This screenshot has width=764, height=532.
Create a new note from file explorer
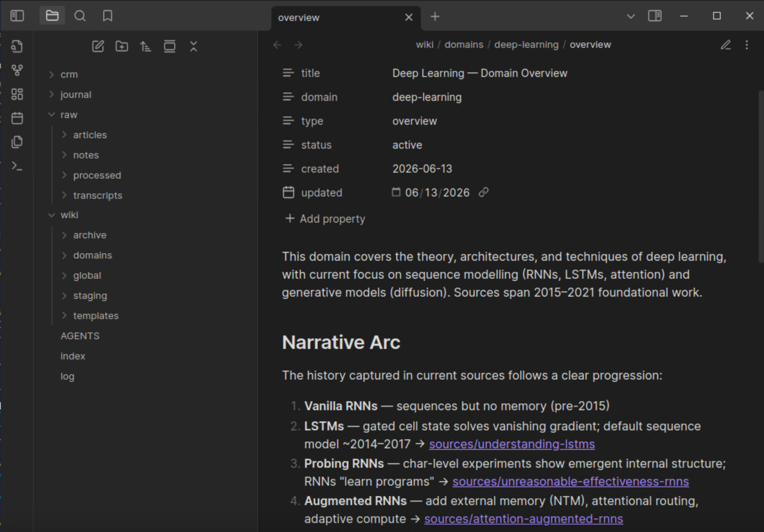pos(98,46)
